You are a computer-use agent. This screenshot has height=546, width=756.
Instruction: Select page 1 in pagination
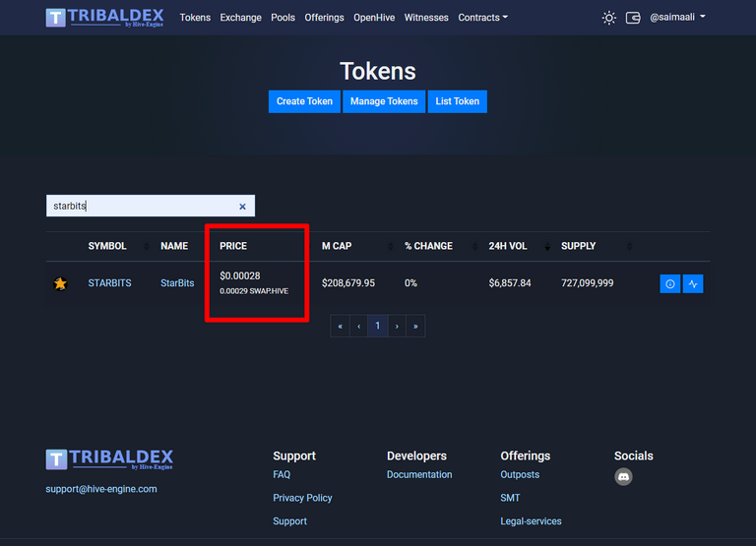[x=378, y=327]
